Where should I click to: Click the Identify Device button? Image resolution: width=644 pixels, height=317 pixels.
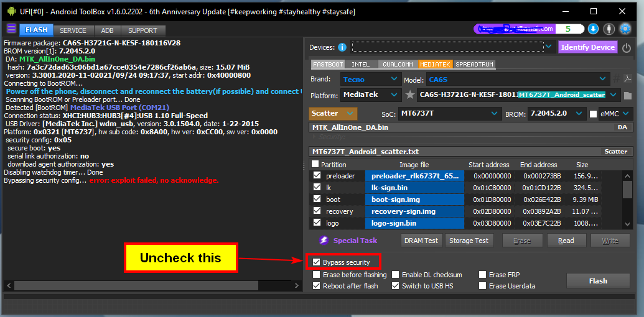click(588, 47)
